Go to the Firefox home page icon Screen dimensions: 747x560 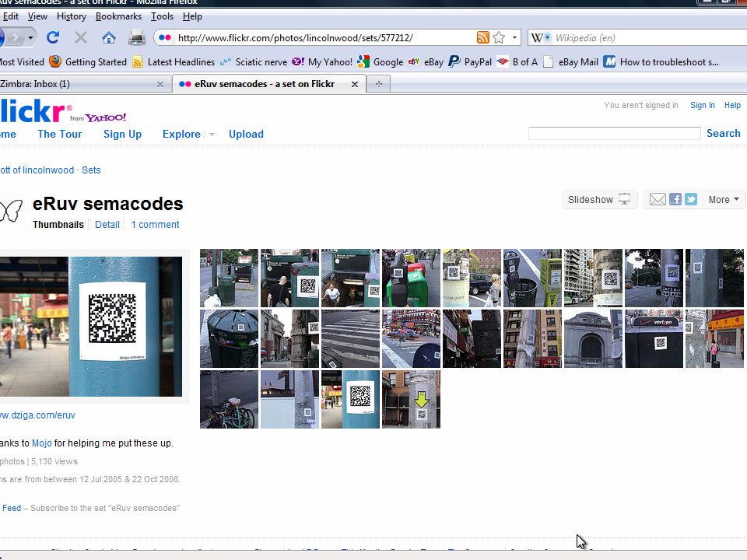click(x=109, y=37)
